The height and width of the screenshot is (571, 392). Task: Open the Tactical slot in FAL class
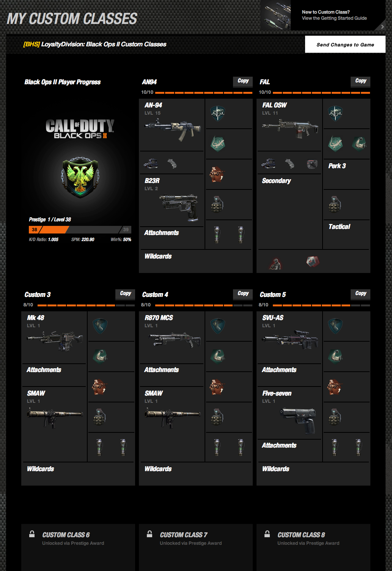346,235
